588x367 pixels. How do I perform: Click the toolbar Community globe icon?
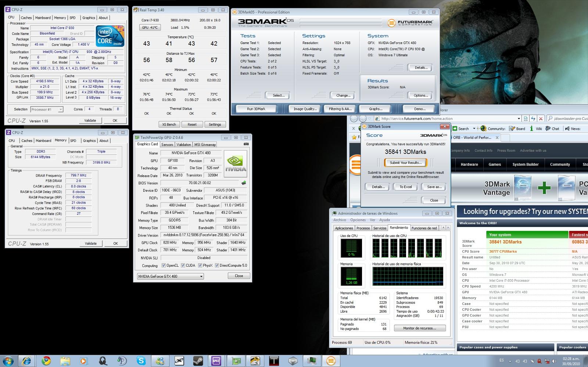[484, 129]
